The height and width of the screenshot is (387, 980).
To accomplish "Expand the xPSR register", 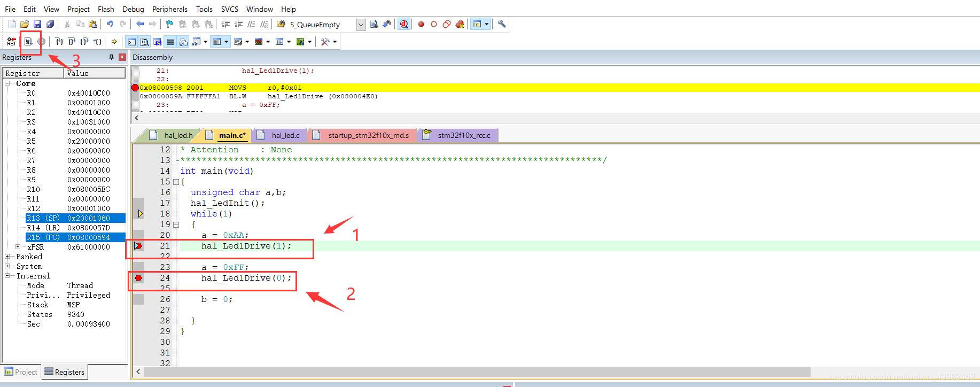I will [x=18, y=247].
